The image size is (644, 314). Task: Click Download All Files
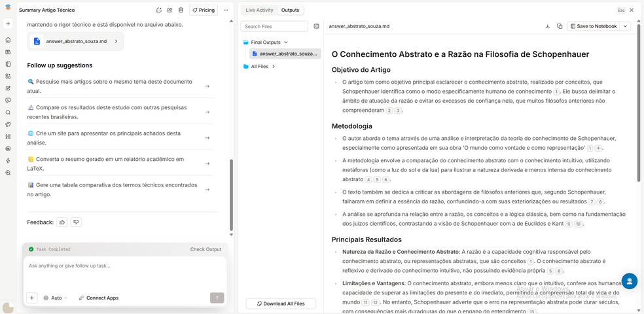281,304
